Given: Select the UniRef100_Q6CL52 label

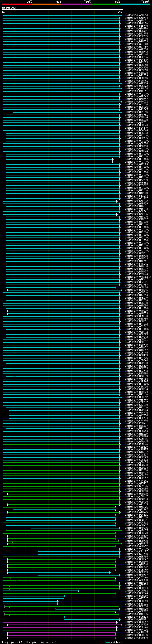Looking at the screenshot, I should 136,397.
